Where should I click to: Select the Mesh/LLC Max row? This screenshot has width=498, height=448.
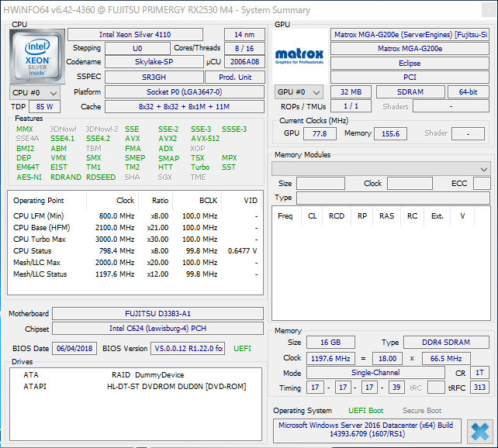click(x=135, y=263)
